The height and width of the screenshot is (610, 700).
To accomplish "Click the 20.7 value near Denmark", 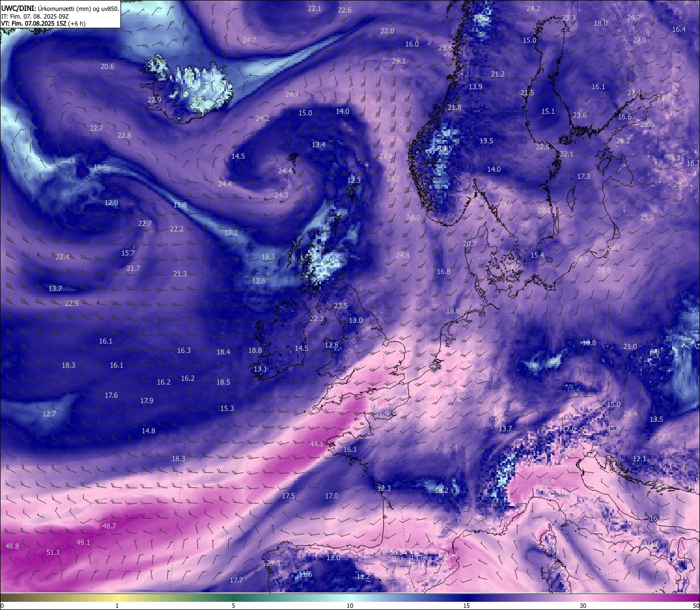I will click(470, 243).
